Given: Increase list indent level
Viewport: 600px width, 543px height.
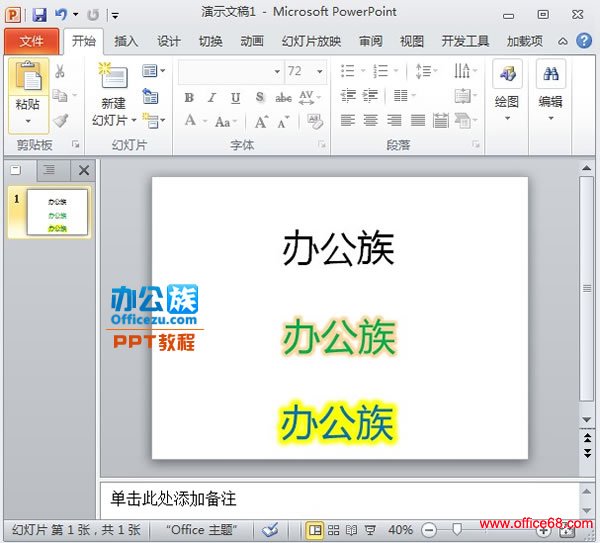Looking at the screenshot, I should 370,95.
